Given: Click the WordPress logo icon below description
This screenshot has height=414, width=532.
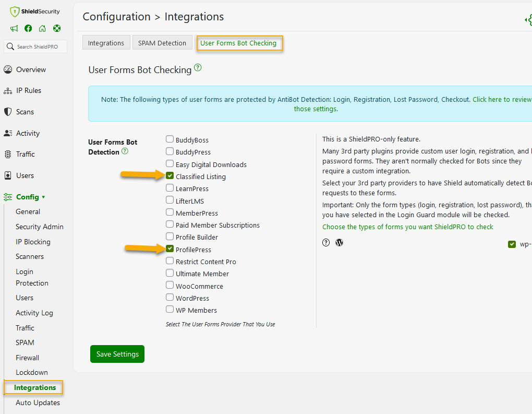Looking at the screenshot, I should [x=340, y=242].
